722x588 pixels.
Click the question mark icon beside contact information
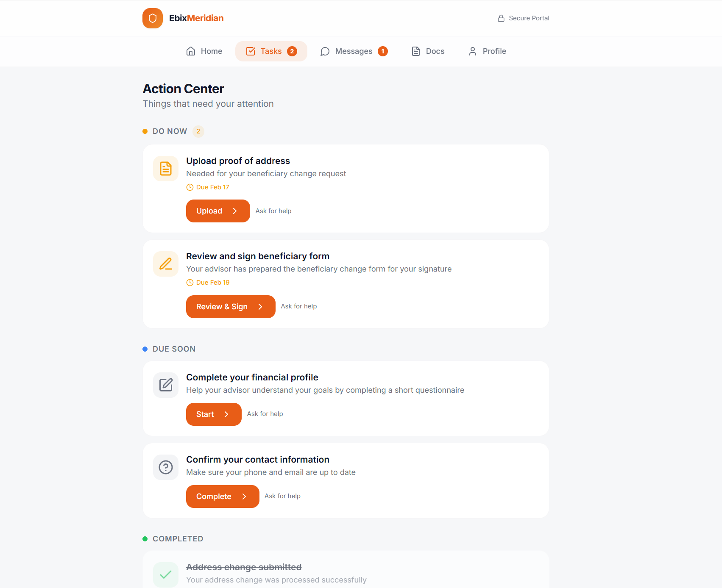pos(166,467)
